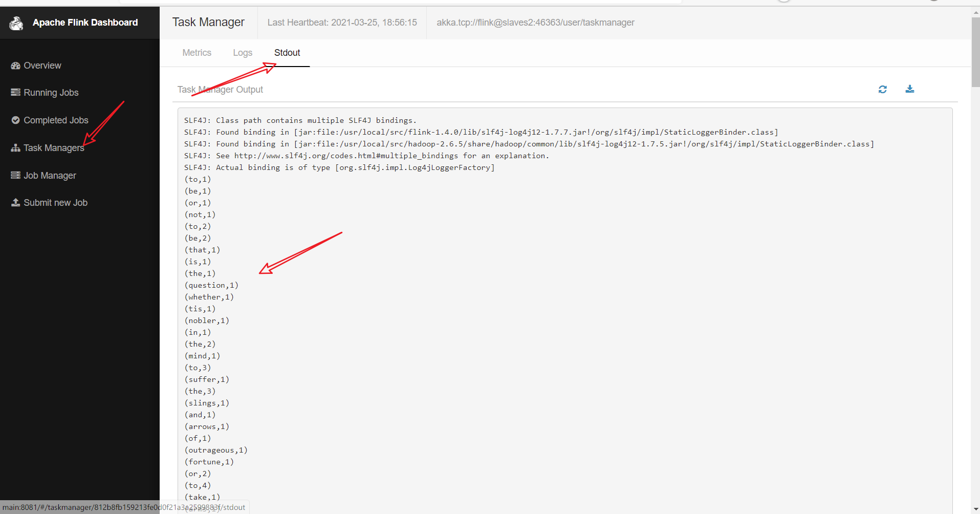Click the (mind,1) output line
980x514 pixels.
click(202, 356)
